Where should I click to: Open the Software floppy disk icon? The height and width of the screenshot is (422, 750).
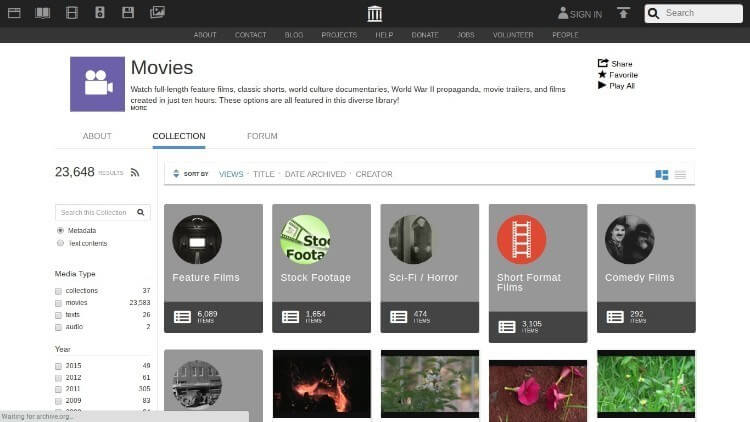128,13
